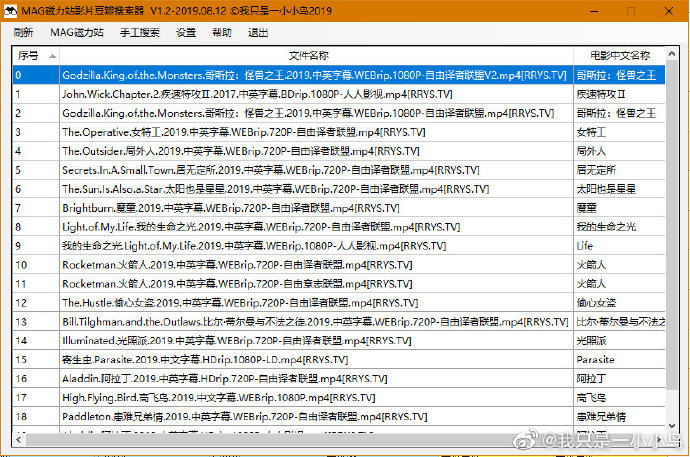The width and height of the screenshot is (690, 457).
Task: Click the 退出 exit menu item
Action: pos(258,33)
